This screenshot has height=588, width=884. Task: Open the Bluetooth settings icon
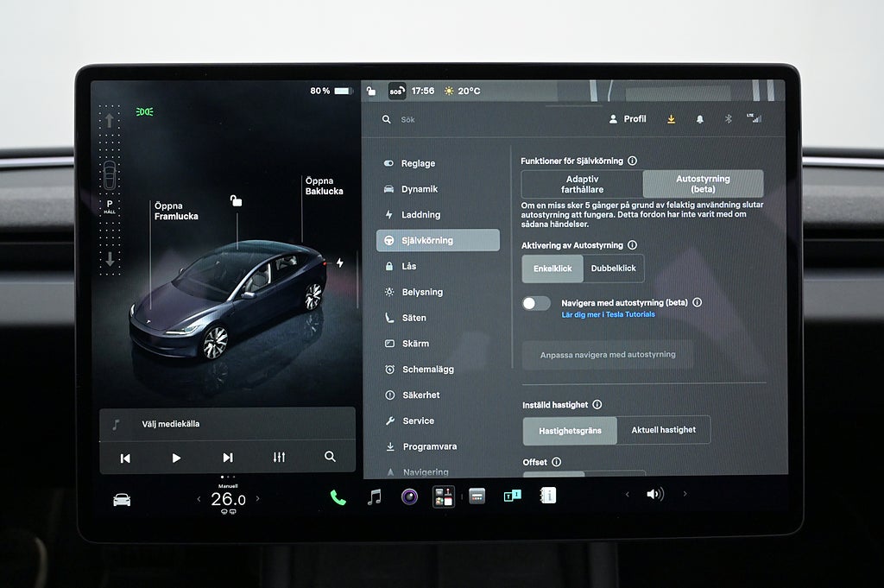tap(728, 119)
